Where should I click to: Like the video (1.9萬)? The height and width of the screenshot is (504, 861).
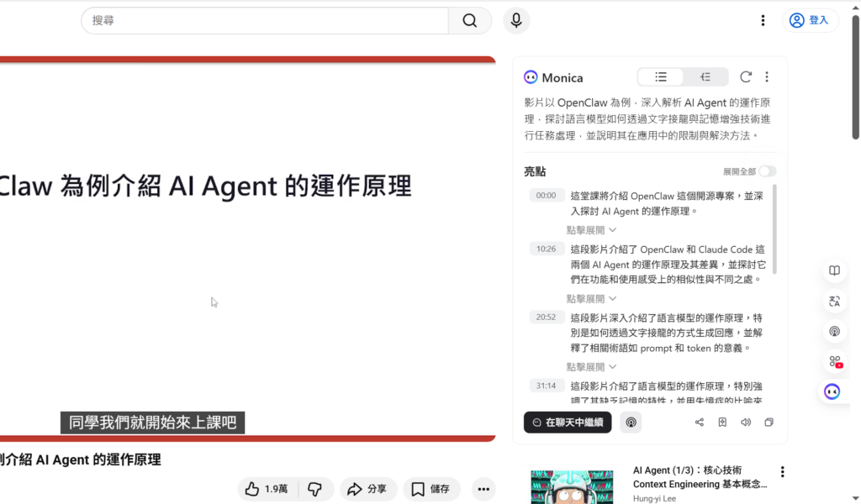tap(267, 489)
